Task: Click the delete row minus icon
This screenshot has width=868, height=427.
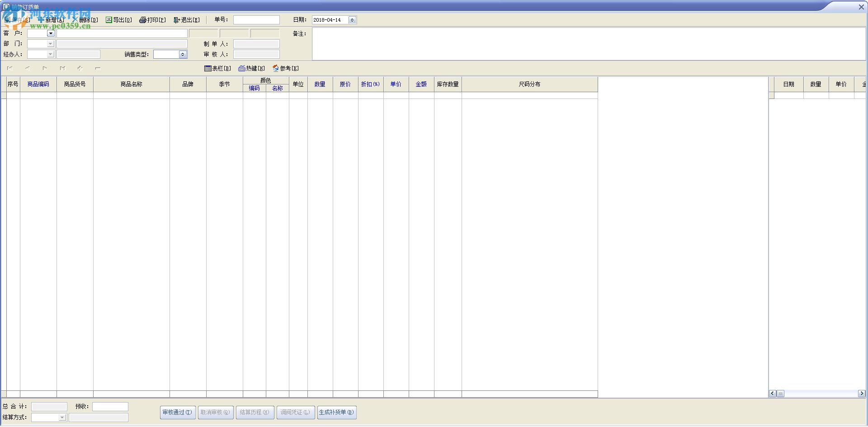Action: 98,68
